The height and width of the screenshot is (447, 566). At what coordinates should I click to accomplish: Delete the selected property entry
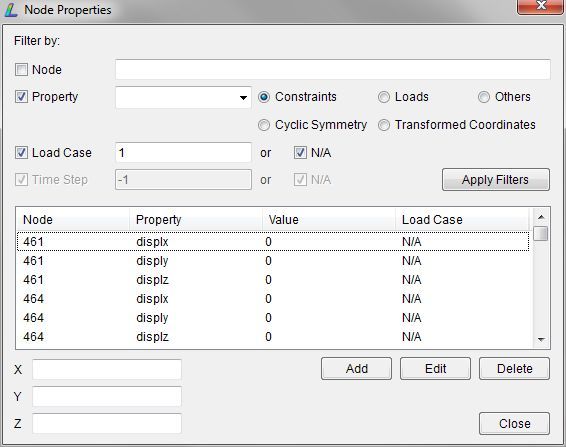(x=514, y=369)
